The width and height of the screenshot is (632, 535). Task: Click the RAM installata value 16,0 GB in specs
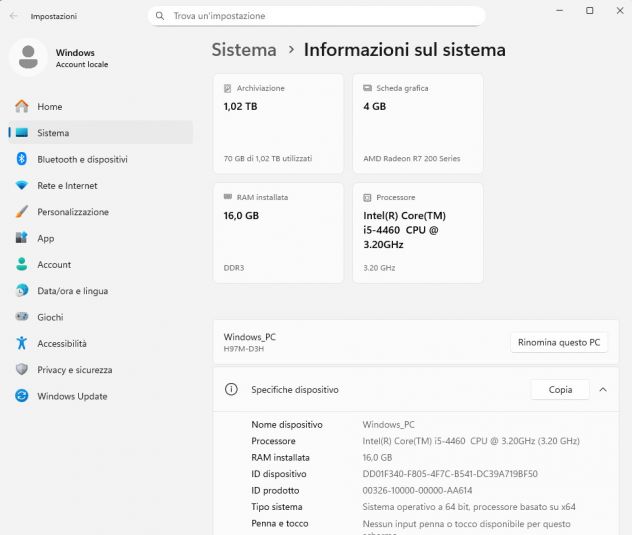pos(377,457)
